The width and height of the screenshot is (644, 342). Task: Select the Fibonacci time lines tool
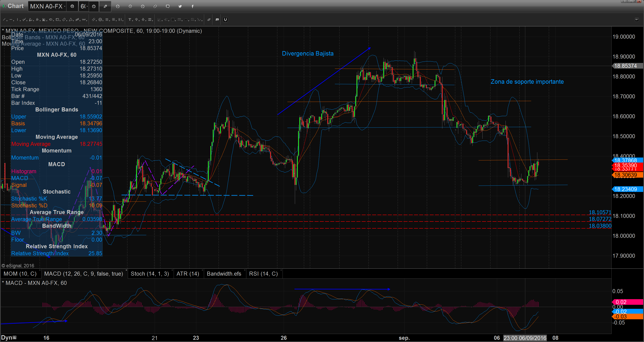coord(120,20)
